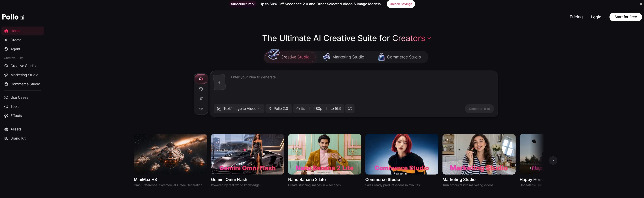
Task: Click the sidebar Commerce Studio bag icon
Action: (6, 84)
